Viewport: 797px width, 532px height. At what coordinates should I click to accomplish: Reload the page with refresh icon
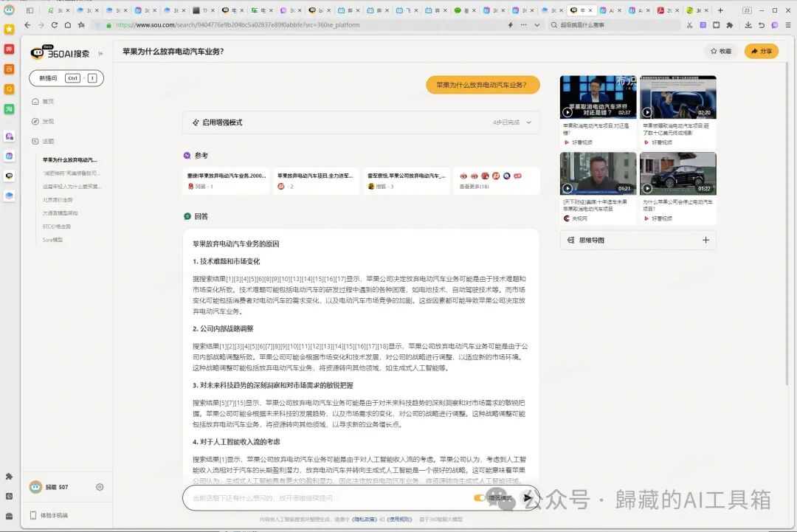(55, 25)
